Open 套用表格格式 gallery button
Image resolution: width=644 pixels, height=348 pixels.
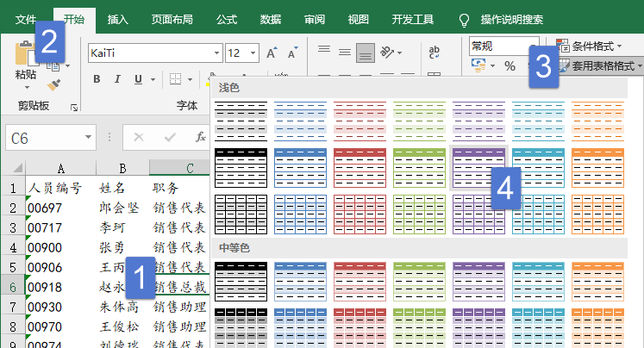(600, 65)
